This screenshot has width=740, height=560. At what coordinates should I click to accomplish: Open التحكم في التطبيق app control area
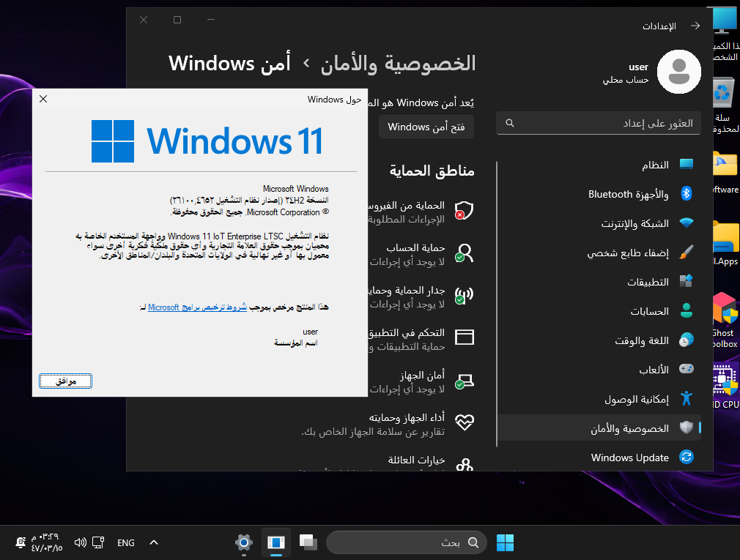(x=421, y=340)
